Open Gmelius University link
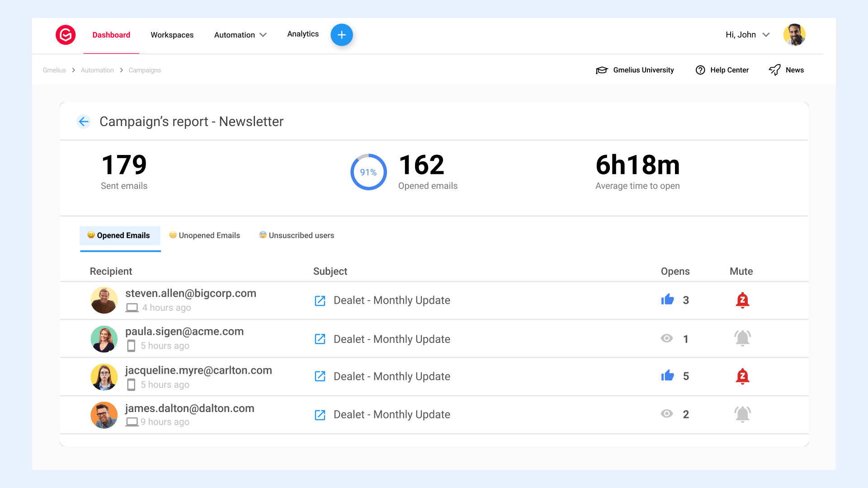 click(x=635, y=70)
